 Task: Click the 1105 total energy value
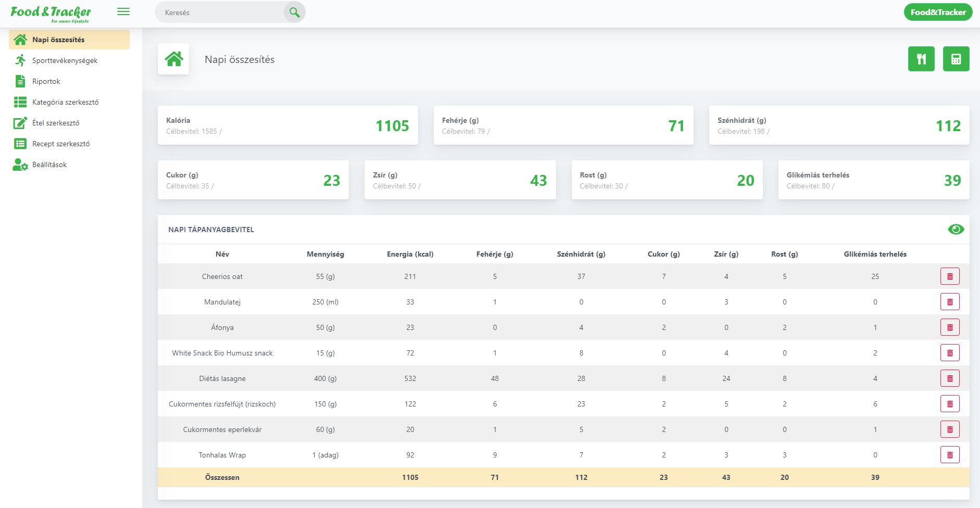pos(410,477)
